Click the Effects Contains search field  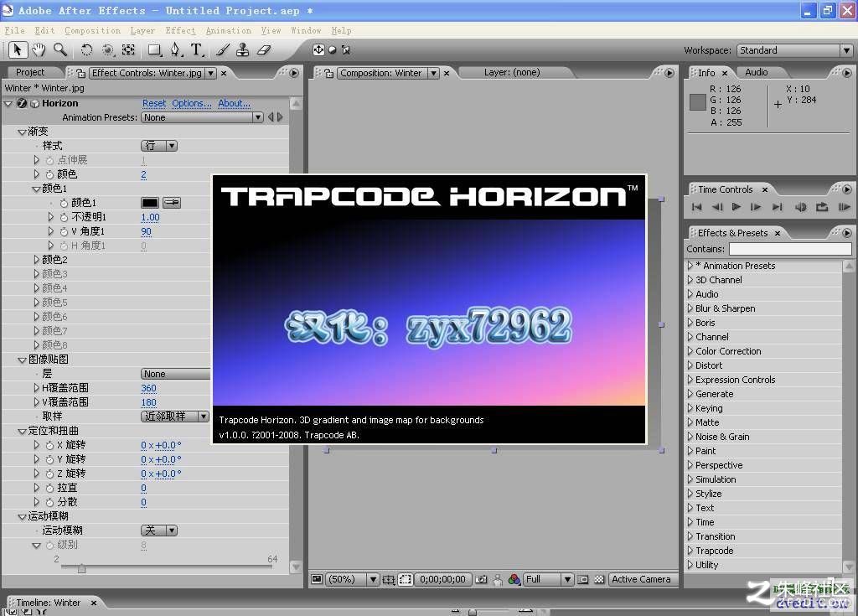790,249
